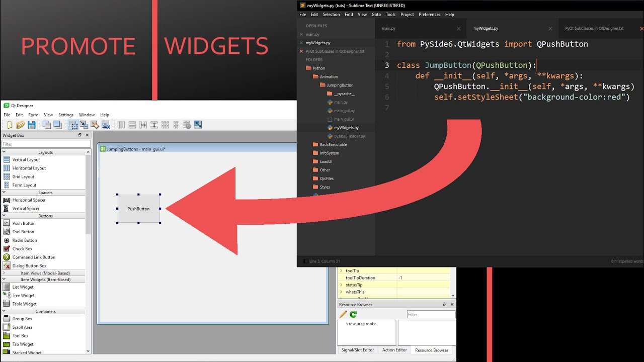Click the Widget Box Filter field
Viewport: 644px width, 362px height.
(44, 144)
